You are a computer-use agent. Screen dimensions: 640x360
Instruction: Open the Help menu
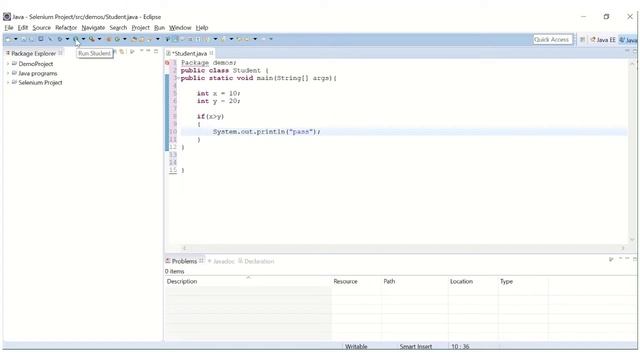pyautogui.click(x=202, y=28)
